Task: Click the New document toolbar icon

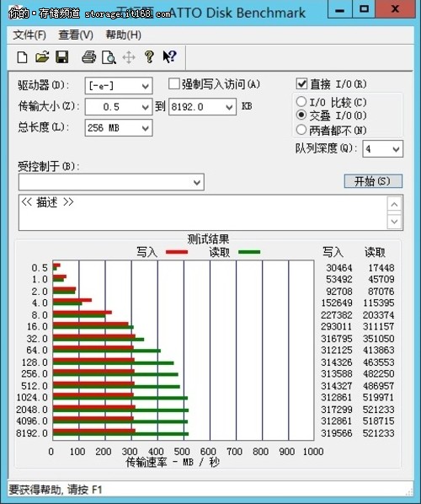Action: 22,57
